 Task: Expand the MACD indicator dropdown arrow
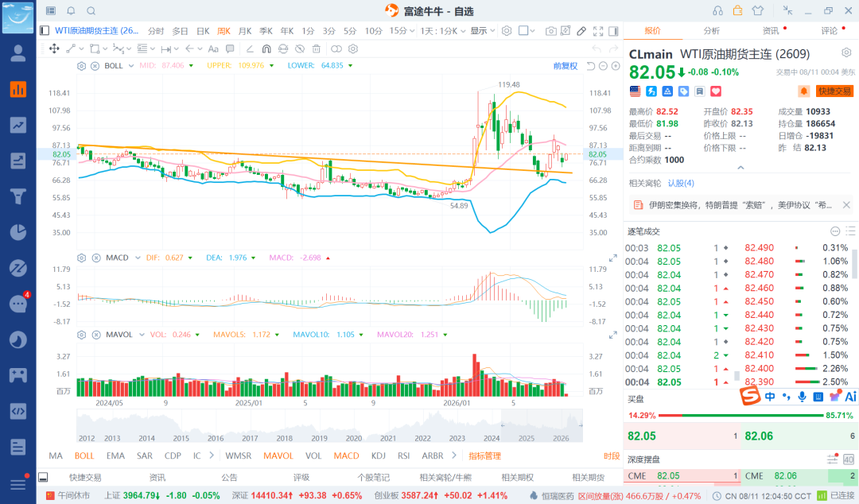[x=138, y=258]
